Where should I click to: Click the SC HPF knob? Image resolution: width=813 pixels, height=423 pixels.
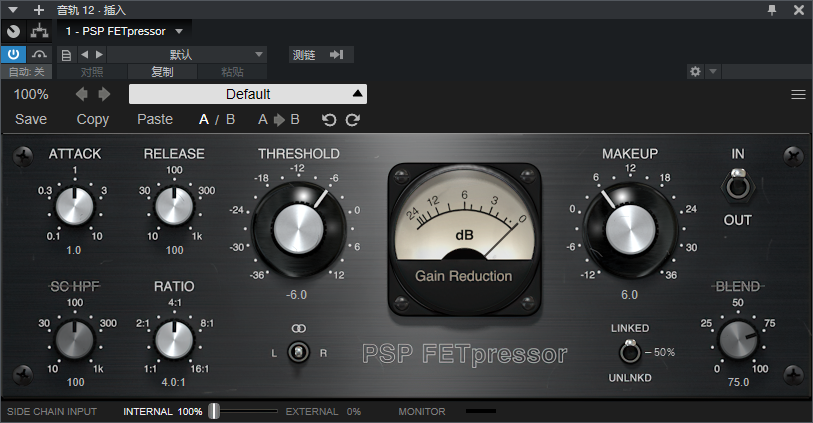75,339
